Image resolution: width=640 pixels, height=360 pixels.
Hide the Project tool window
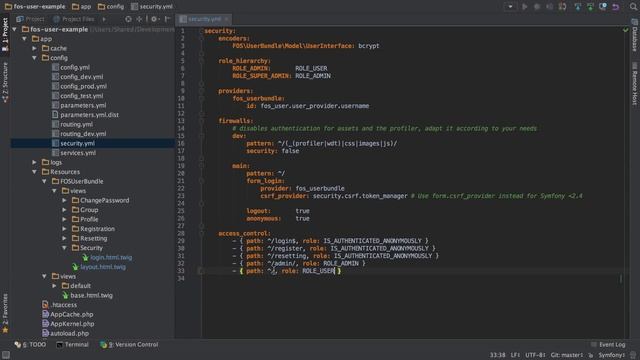[167, 19]
